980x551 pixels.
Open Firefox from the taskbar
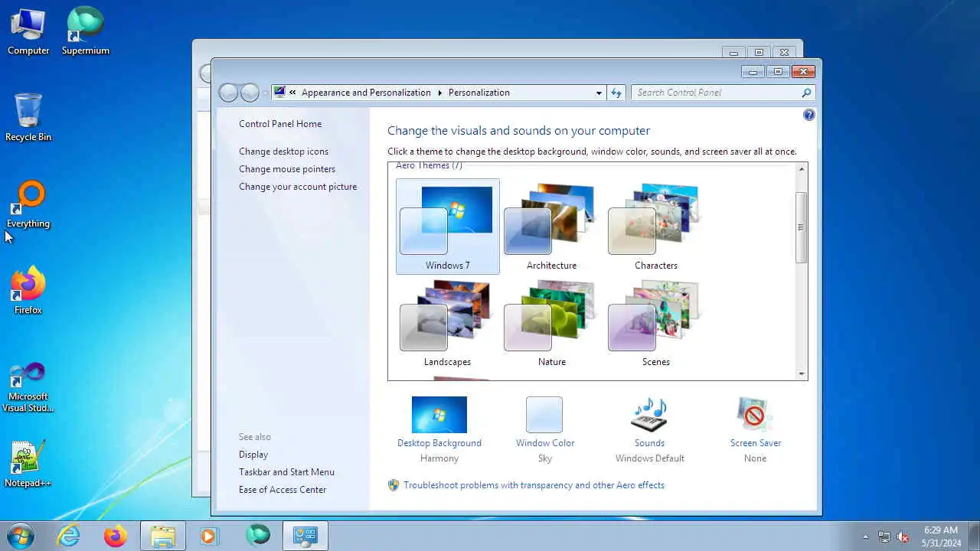(x=116, y=536)
